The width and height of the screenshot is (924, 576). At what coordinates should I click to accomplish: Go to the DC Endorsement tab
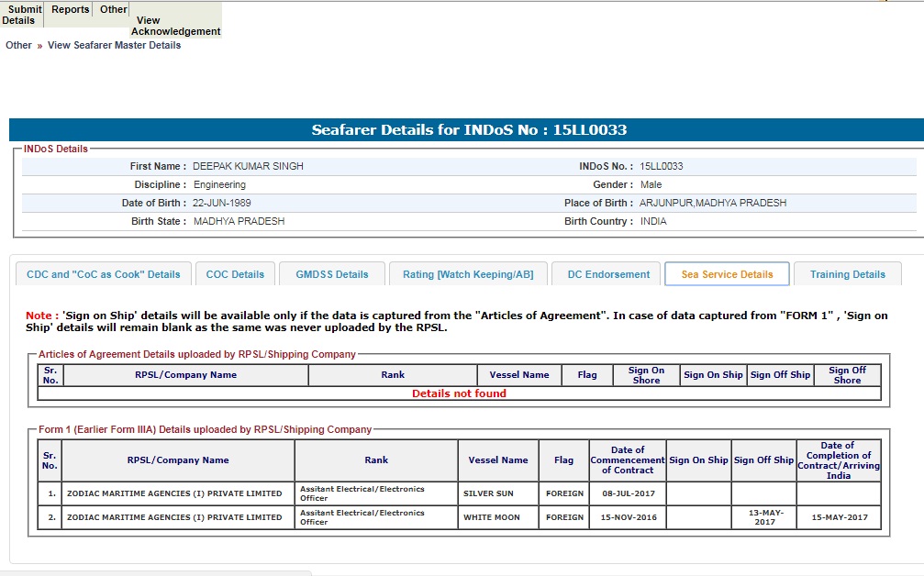[608, 274]
